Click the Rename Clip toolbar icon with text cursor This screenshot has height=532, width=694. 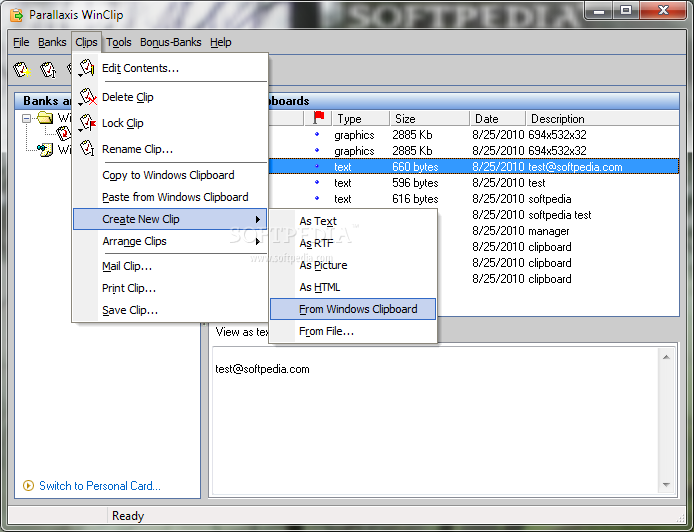click(x=48, y=69)
